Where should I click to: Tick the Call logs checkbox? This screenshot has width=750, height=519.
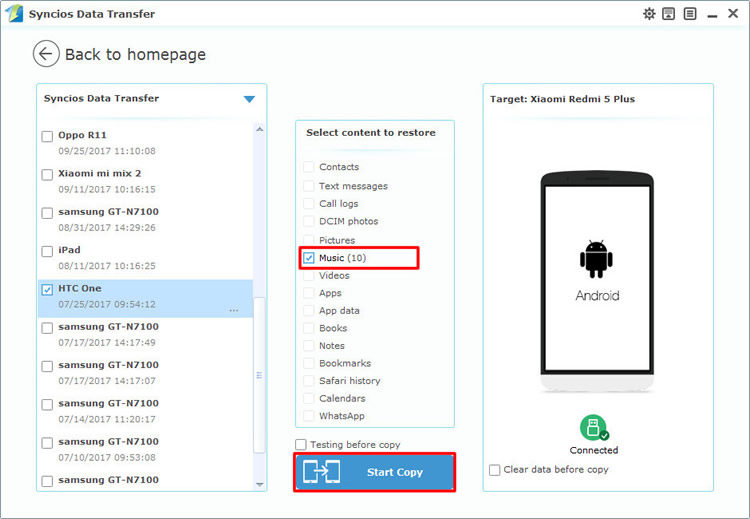pos(309,204)
